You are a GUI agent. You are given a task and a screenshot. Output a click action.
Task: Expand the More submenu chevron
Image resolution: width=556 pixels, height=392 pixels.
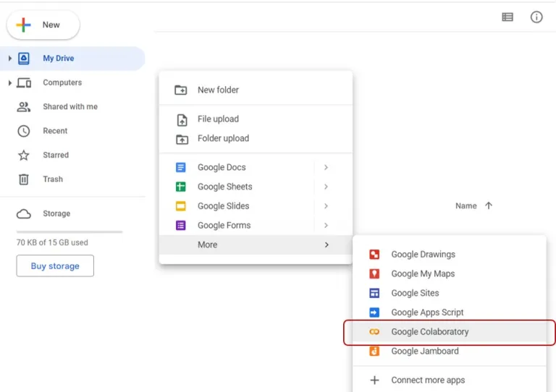coord(327,244)
